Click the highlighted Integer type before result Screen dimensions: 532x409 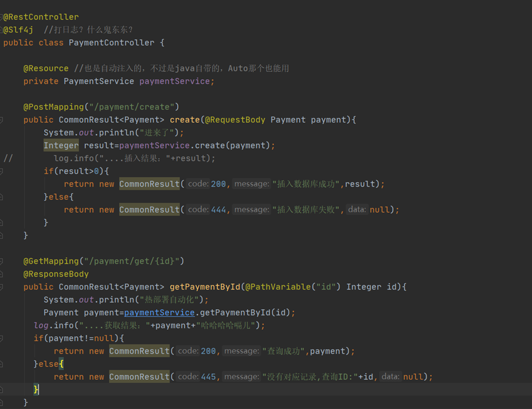point(61,146)
